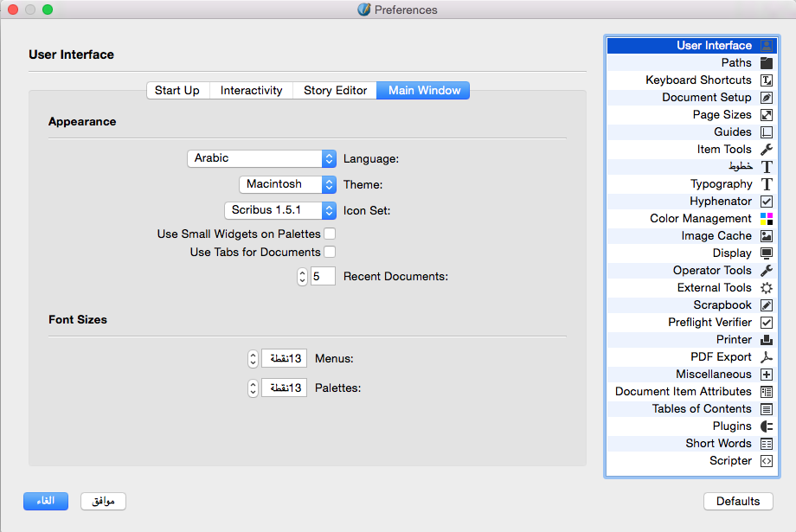
Task: Open the Printer icon in sidebar
Action: tap(766, 340)
